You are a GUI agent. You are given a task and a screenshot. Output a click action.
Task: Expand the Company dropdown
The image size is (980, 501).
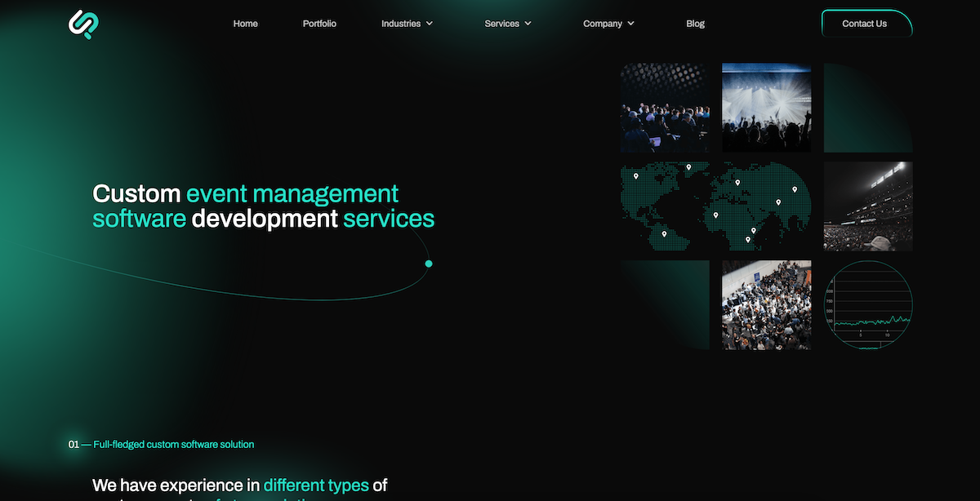(x=608, y=24)
